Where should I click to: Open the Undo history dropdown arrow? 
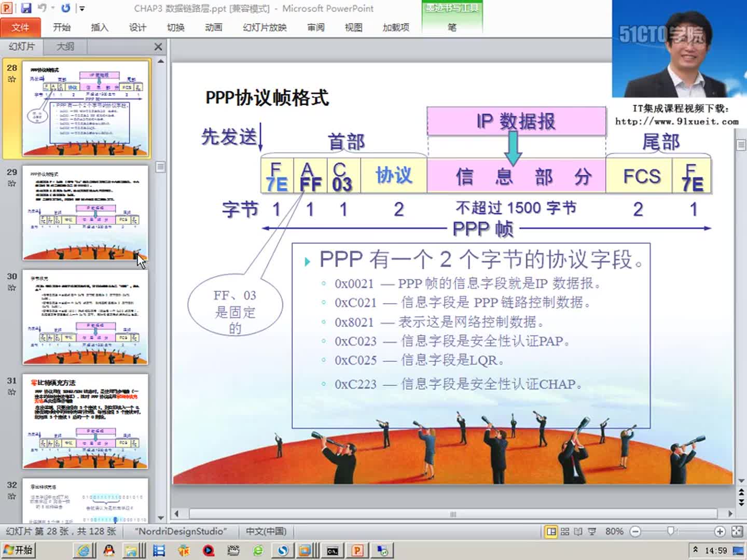(x=52, y=8)
